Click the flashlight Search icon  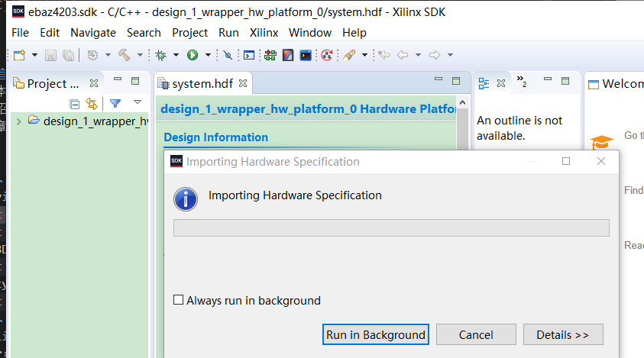click(x=349, y=55)
